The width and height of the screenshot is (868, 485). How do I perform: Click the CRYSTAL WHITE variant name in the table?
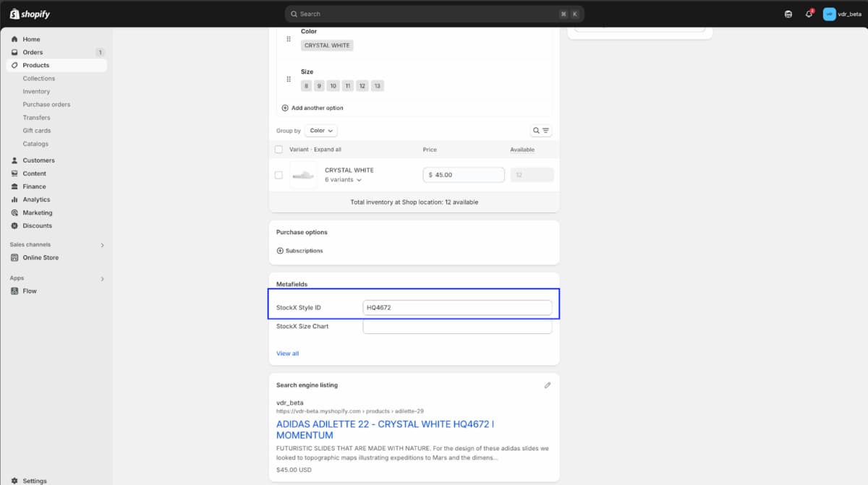pyautogui.click(x=349, y=171)
